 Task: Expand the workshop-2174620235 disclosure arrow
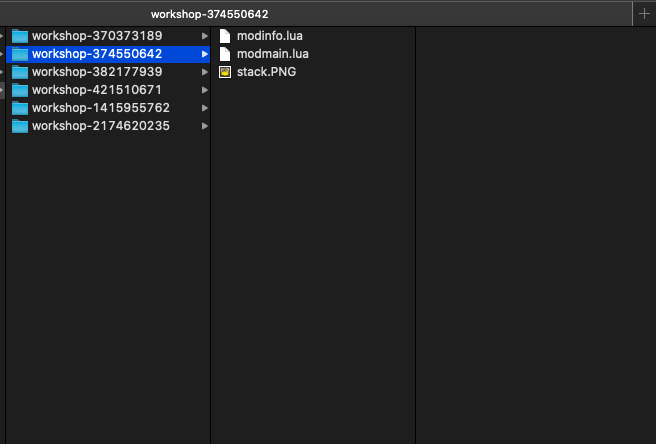(205, 126)
